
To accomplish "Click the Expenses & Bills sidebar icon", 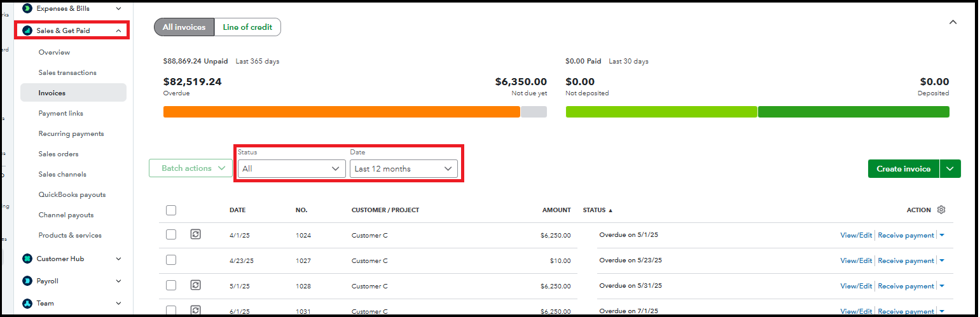I will tap(27, 8).
